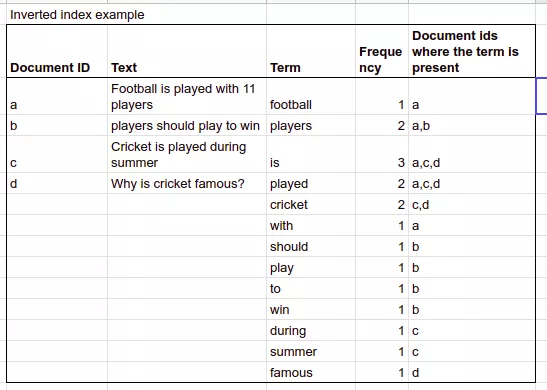547x390 pixels.
Task: Click the 'cricket' term cell
Action: point(311,204)
